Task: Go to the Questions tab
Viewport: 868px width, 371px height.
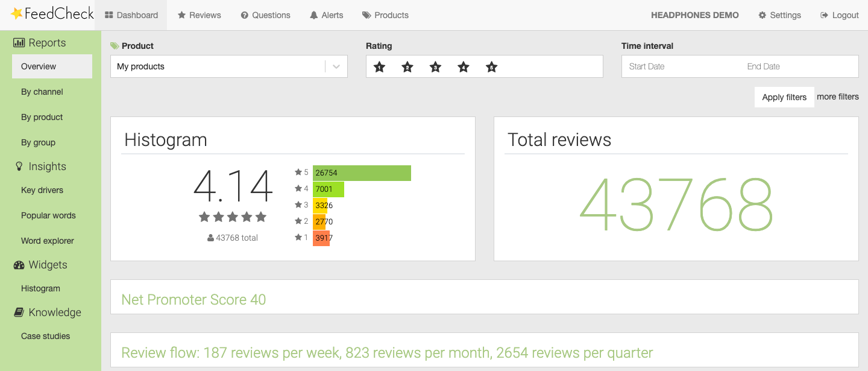Action: pos(265,15)
